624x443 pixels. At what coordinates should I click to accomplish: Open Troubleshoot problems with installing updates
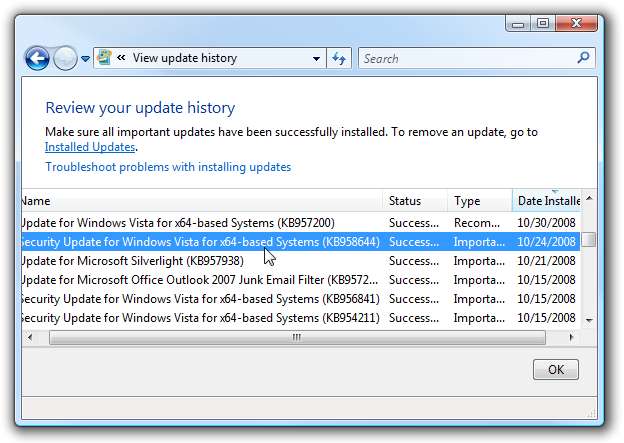tap(168, 167)
